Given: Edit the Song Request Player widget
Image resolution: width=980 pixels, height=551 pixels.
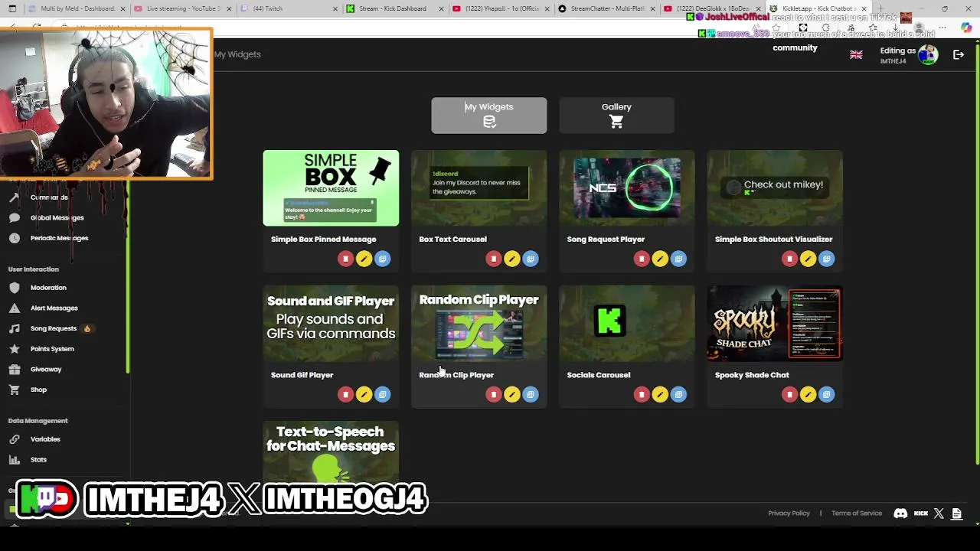Looking at the screenshot, I should tap(659, 259).
